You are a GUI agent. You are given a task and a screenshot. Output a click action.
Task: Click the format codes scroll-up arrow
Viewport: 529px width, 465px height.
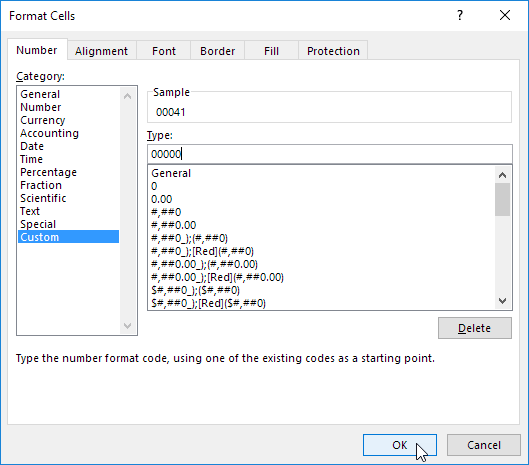[x=502, y=175]
